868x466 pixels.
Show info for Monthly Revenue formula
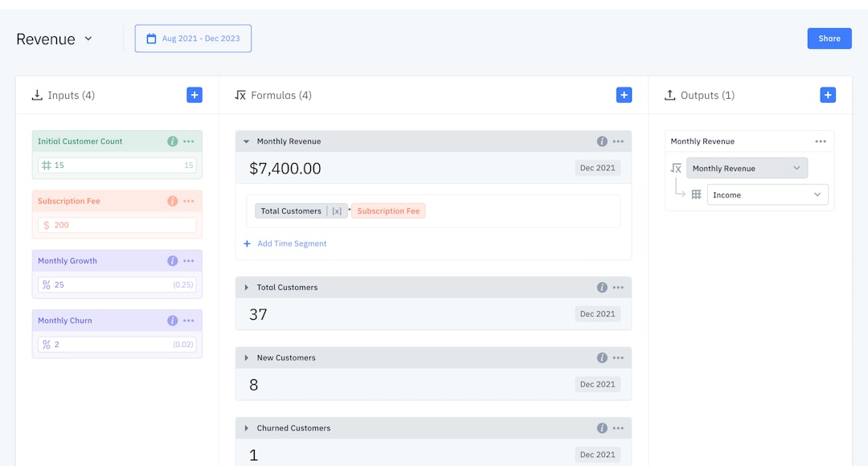tap(602, 141)
